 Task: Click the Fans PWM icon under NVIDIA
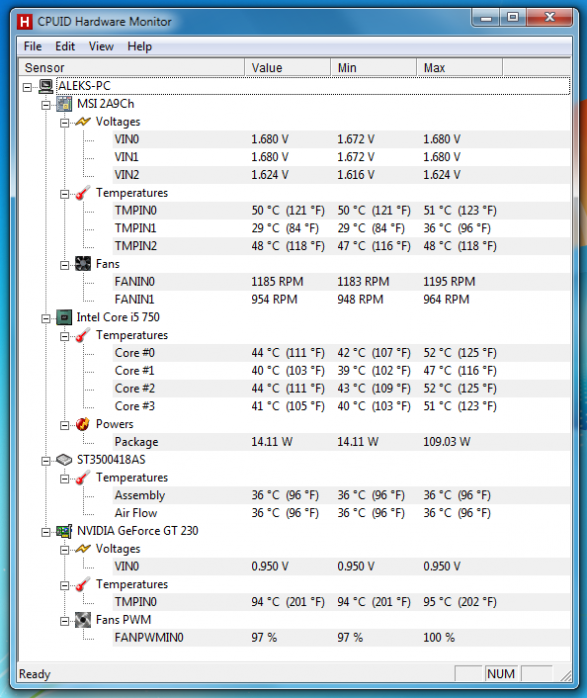pos(83,620)
